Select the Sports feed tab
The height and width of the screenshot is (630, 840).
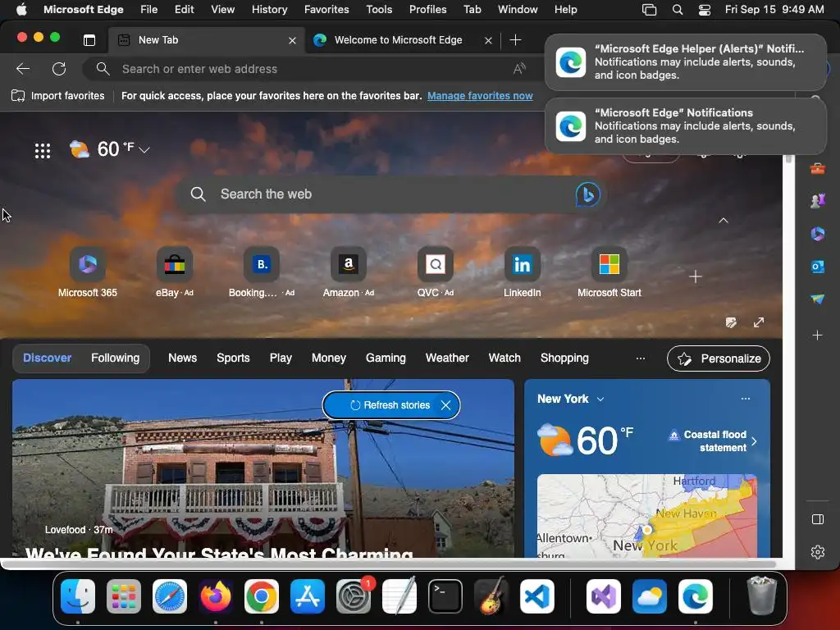pos(233,358)
